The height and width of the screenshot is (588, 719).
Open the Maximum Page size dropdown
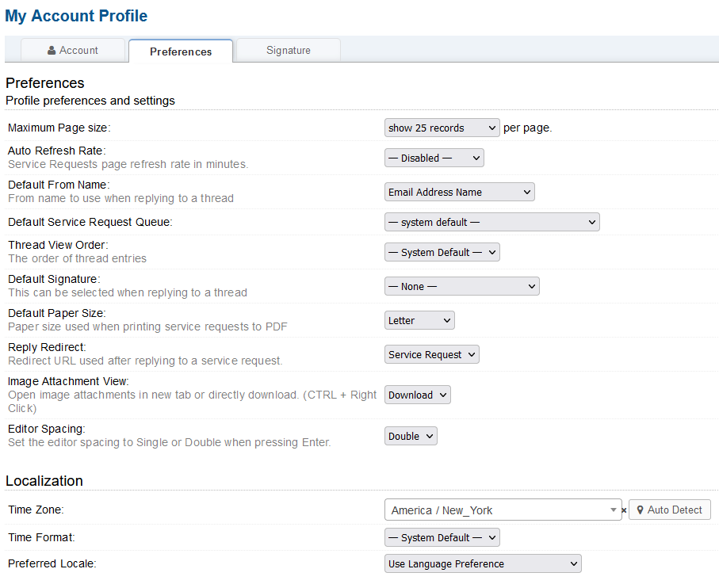point(442,128)
